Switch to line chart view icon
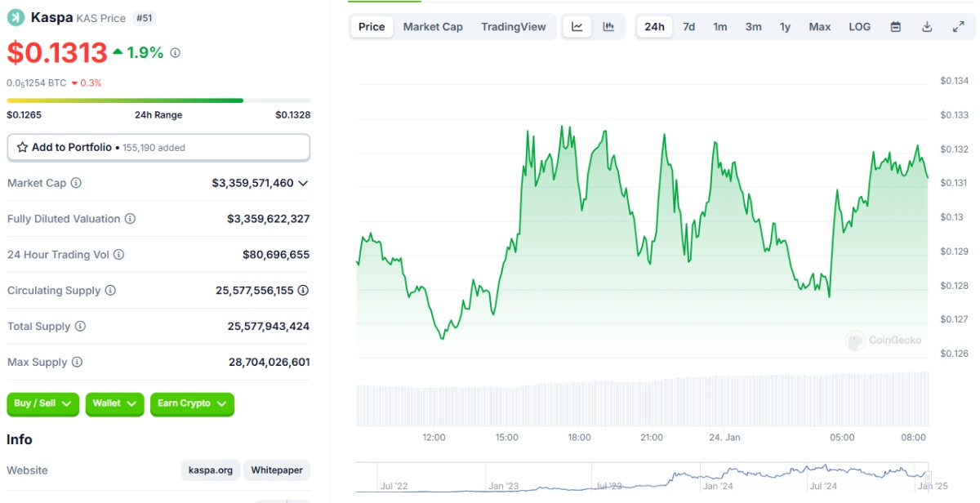The image size is (980, 503). tap(577, 27)
